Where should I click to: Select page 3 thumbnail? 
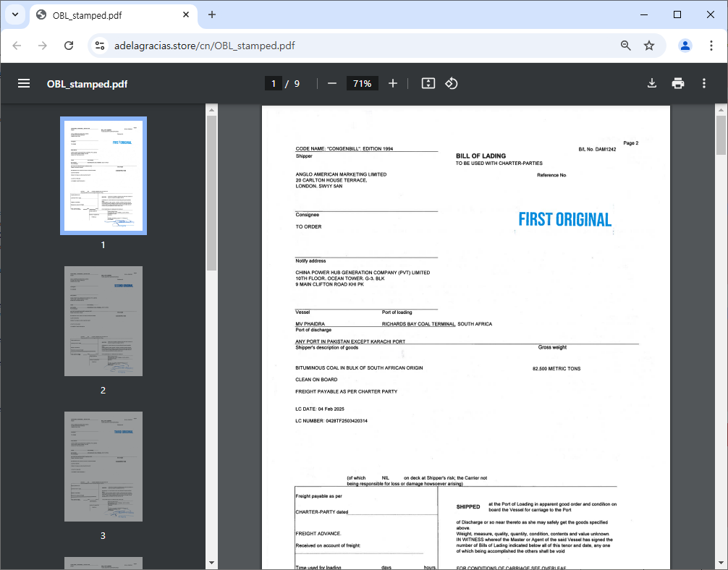[103, 467]
